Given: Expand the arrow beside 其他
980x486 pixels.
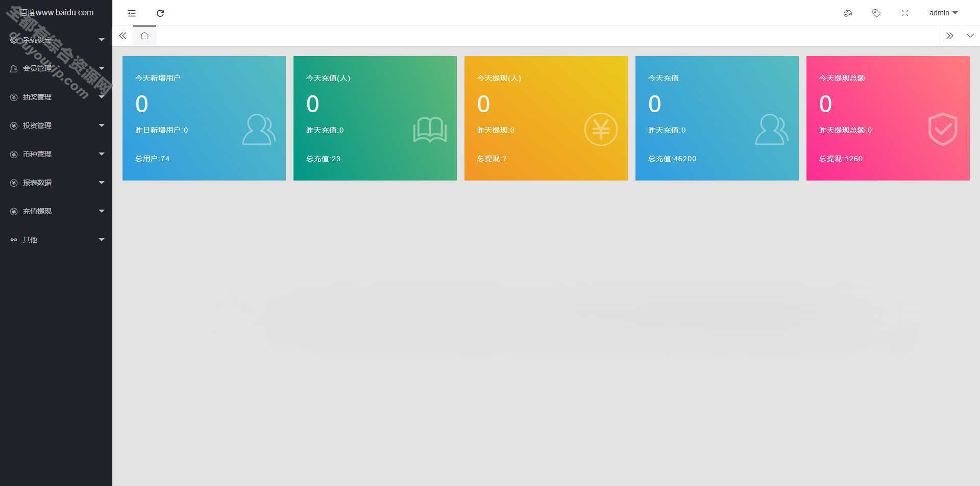Looking at the screenshot, I should point(102,240).
